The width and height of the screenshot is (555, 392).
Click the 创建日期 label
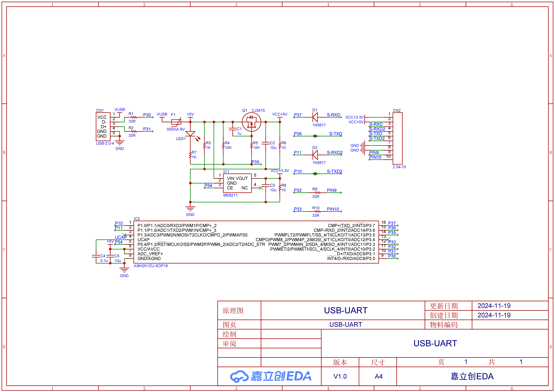[x=444, y=315]
